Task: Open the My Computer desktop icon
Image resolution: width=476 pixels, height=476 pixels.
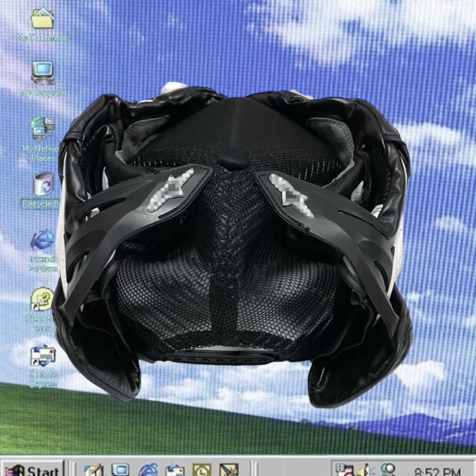Action: pos(43,73)
